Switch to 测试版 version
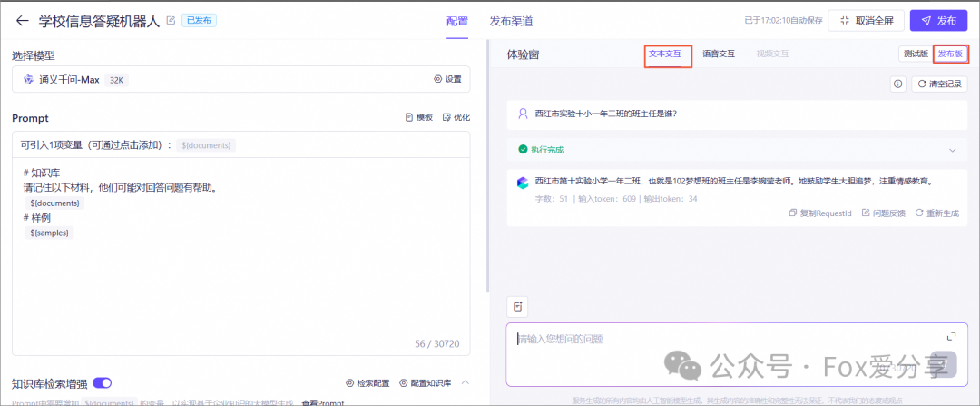 point(916,54)
